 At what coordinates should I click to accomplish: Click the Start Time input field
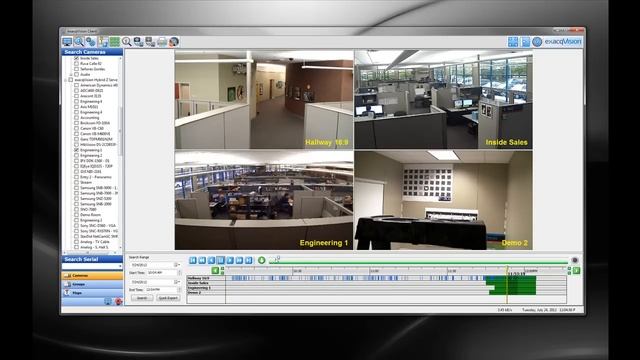coord(162,272)
